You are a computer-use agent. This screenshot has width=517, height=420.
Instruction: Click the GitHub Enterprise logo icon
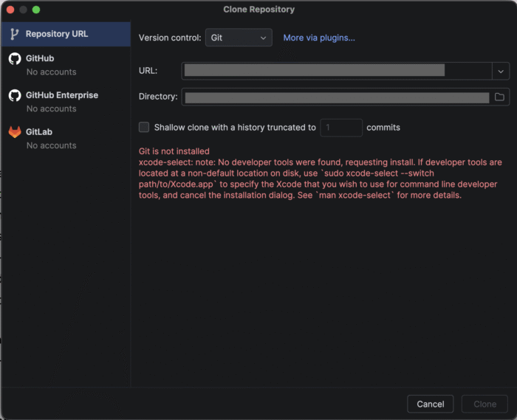coord(15,95)
